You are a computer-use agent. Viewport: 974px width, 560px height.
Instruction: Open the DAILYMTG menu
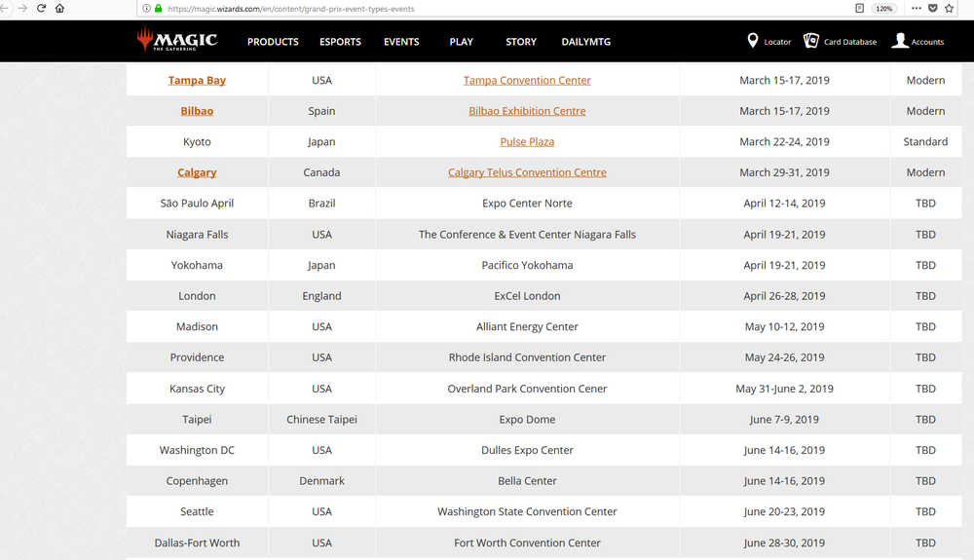(x=586, y=42)
